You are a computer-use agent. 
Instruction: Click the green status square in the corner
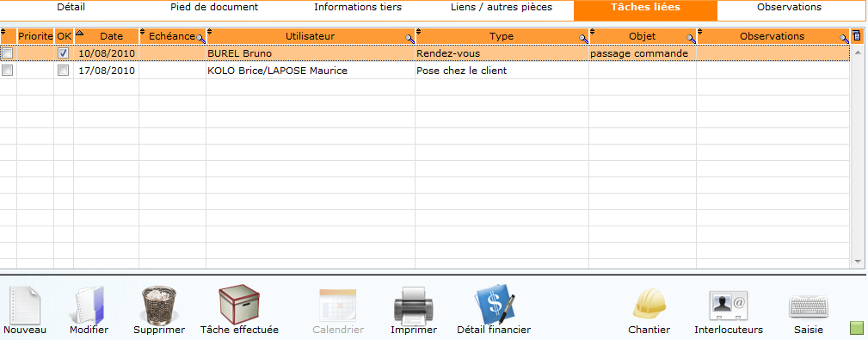click(856, 327)
